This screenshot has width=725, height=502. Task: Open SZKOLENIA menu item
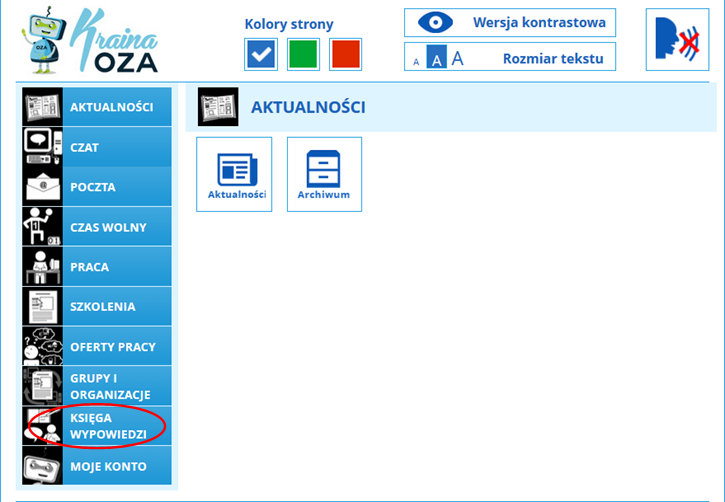pyautogui.click(x=97, y=306)
